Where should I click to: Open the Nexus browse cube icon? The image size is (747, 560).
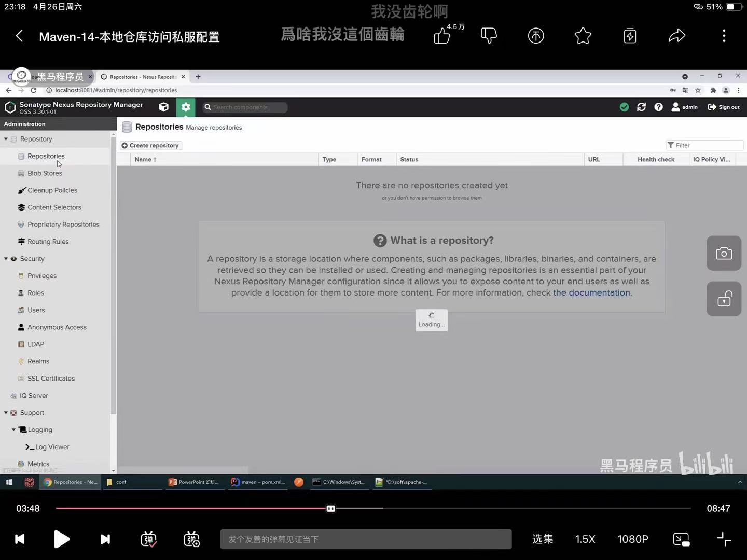pos(163,107)
